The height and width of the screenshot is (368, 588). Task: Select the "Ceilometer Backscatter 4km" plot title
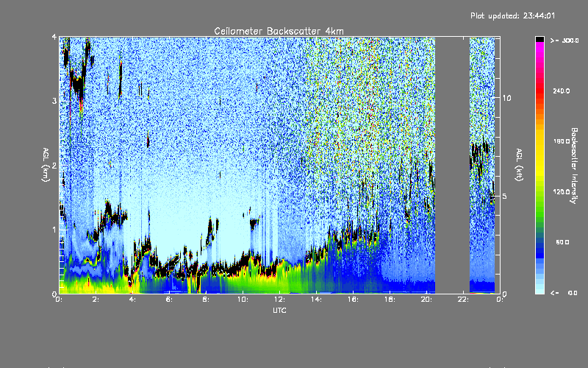(279, 31)
